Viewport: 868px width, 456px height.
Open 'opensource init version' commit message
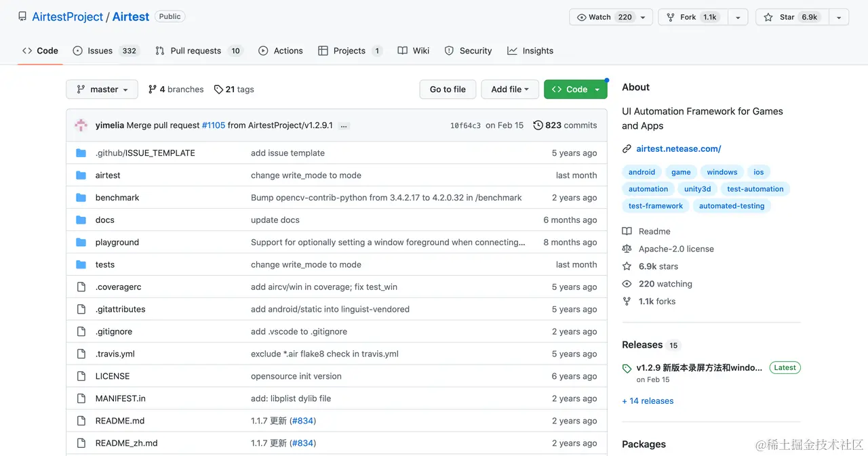(x=296, y=376)
